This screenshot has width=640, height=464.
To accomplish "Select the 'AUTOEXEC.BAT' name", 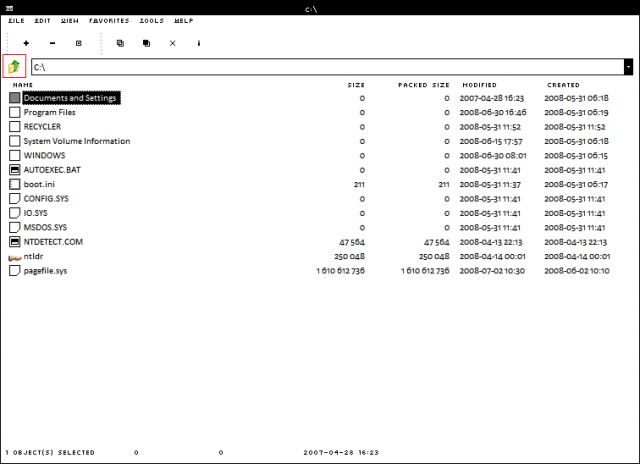I will (x=52, y=170).
